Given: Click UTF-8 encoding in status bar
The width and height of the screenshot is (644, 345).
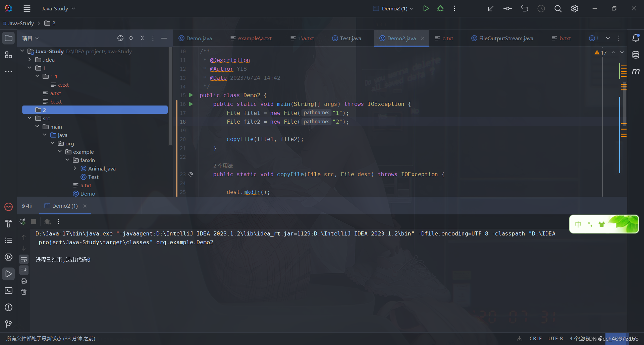Looking at the screenshot, I should click(x=555, y=339).
